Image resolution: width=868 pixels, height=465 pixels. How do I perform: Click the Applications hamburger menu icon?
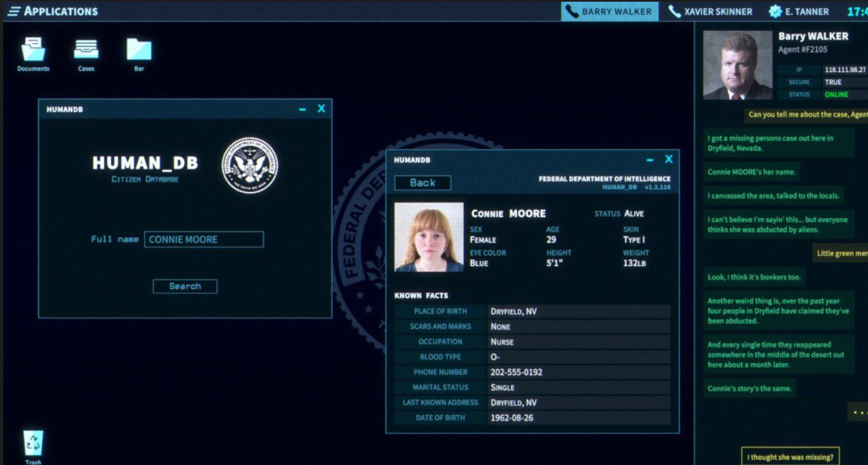pyautogui.click(x=14, y=12)
